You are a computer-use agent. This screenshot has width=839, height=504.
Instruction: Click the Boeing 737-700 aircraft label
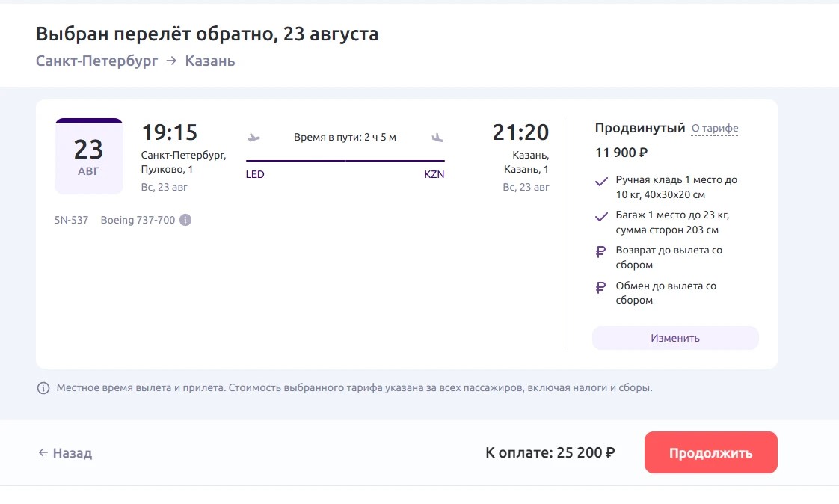coord(138,220)
